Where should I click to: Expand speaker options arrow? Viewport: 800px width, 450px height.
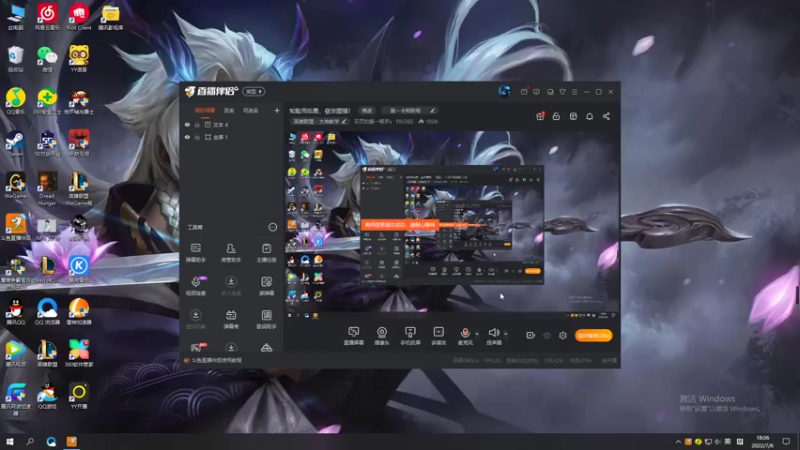(x=506, y=334)
